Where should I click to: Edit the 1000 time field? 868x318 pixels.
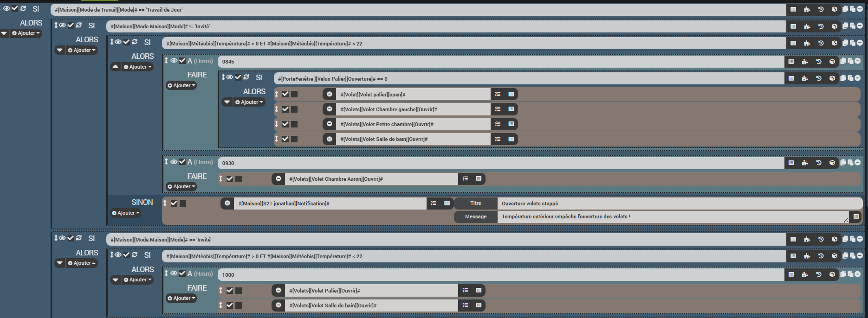coord(500,274)
